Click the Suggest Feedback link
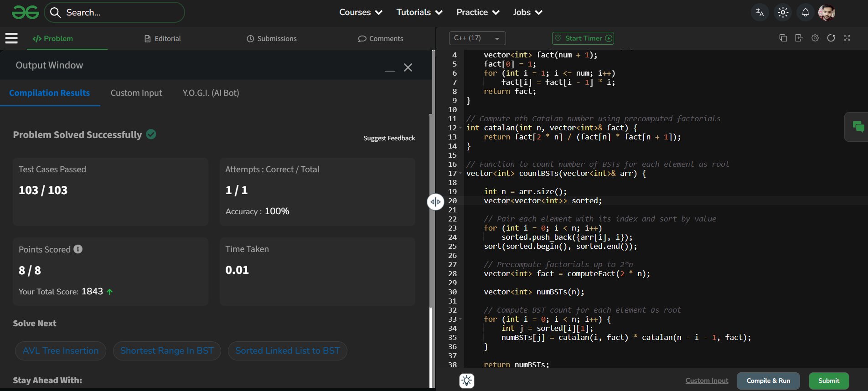This screenshot has width=868, height=391. pyautogui.click(x=389, y=138)
